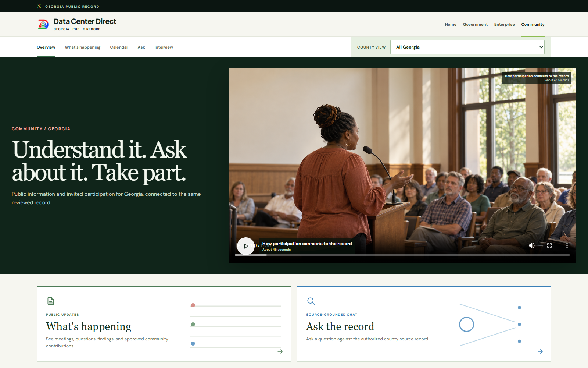Open the Enterprise nav item

click(x=504, y=24)
